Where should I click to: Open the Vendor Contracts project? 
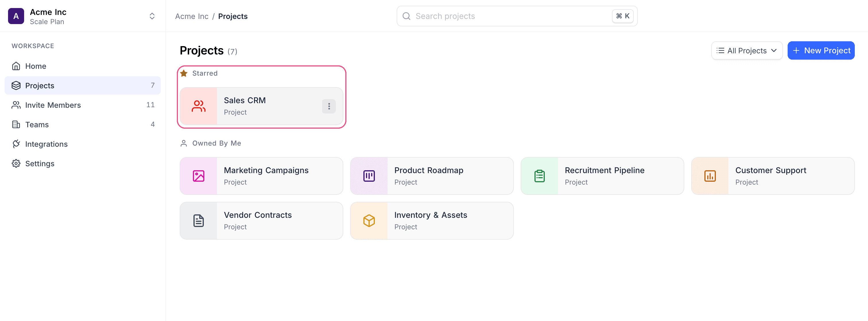pyautogui.click(x=261, y=221)
